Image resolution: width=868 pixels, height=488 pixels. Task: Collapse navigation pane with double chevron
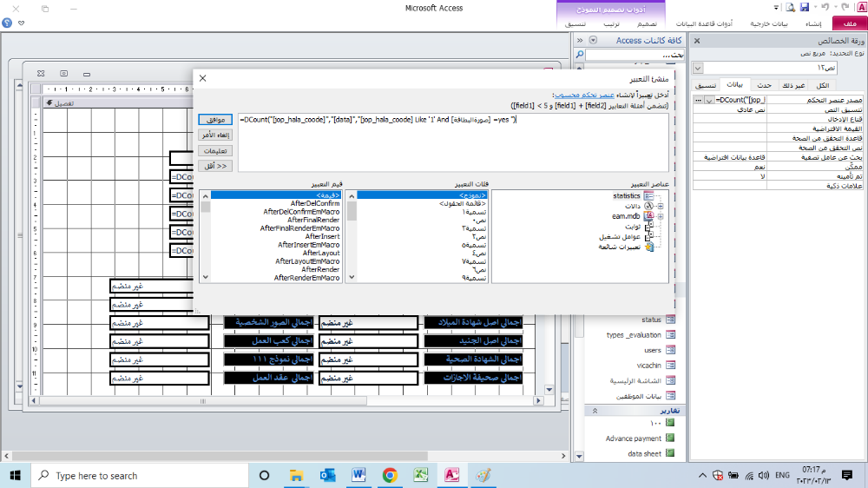pyautogui.click(x=580, y=41)
